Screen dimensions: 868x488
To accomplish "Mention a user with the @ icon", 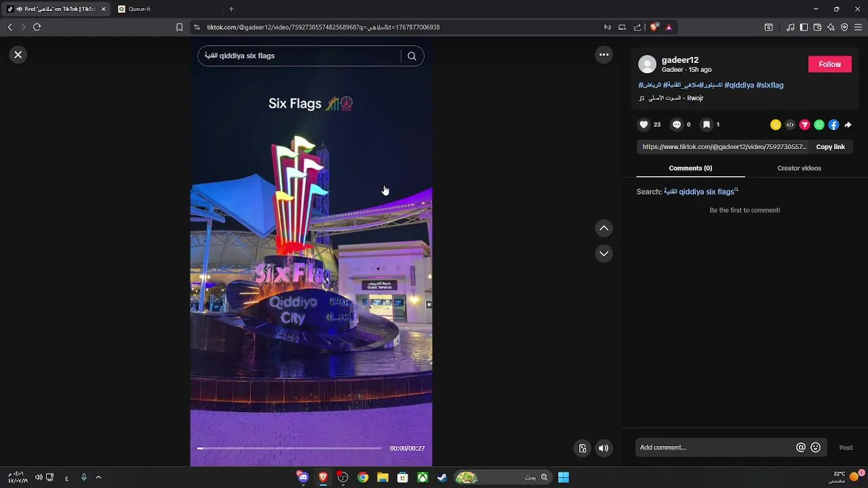I will (x=801, y=447).
